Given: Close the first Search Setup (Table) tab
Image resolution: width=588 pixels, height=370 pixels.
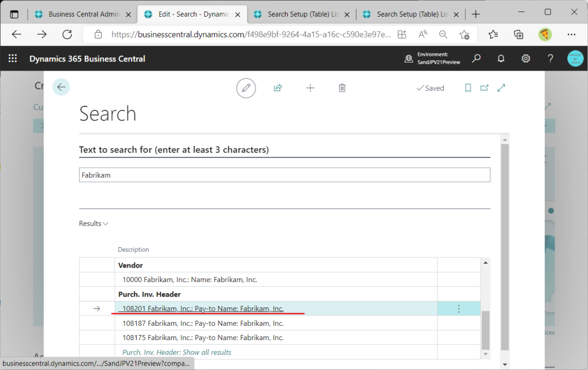Looking at the screenshot, I should tap(347, 14).
